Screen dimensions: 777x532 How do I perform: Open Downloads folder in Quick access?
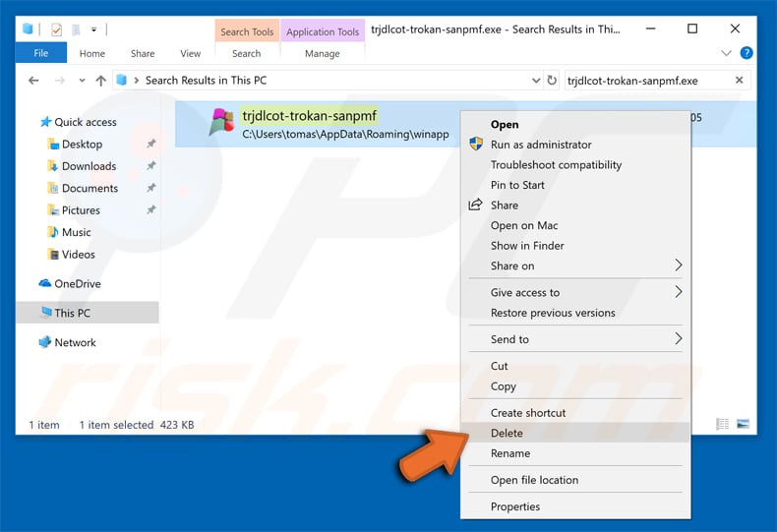[89, 166]
